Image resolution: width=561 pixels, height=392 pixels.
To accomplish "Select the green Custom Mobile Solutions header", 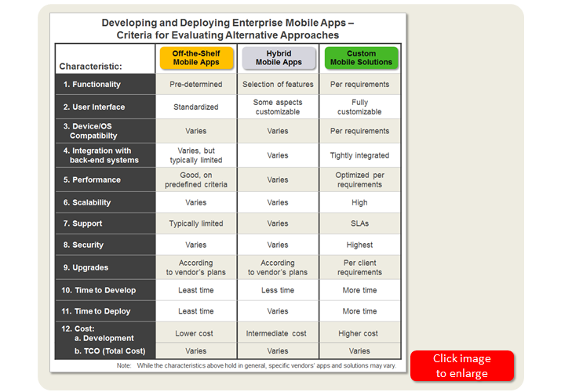I will click(361, 58).
